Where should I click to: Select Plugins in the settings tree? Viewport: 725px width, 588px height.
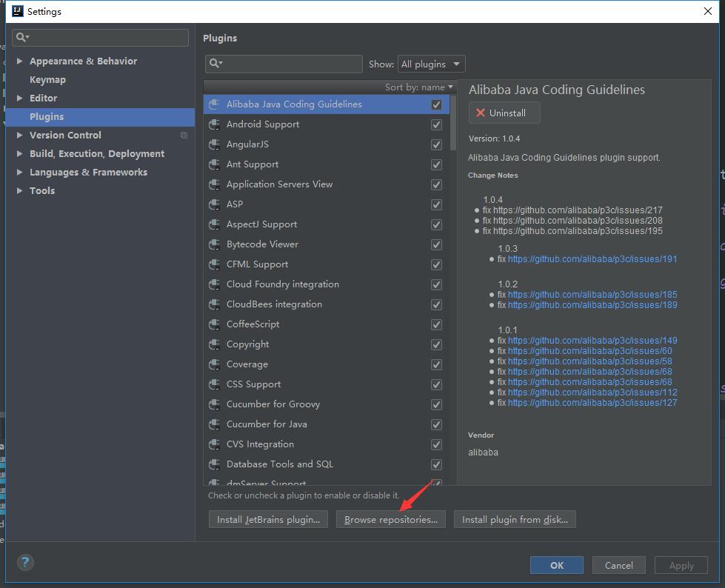[x=100, y=116]
